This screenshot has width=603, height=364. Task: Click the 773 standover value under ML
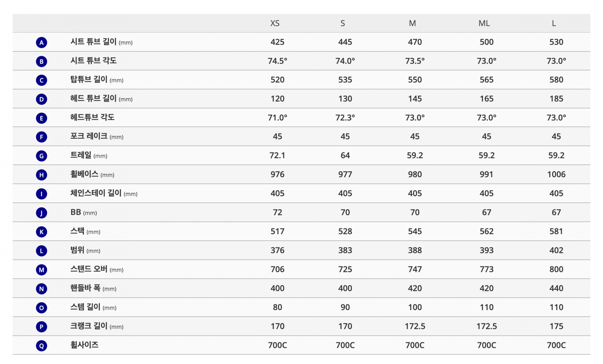pyautogui.click(x=486, y=269)
